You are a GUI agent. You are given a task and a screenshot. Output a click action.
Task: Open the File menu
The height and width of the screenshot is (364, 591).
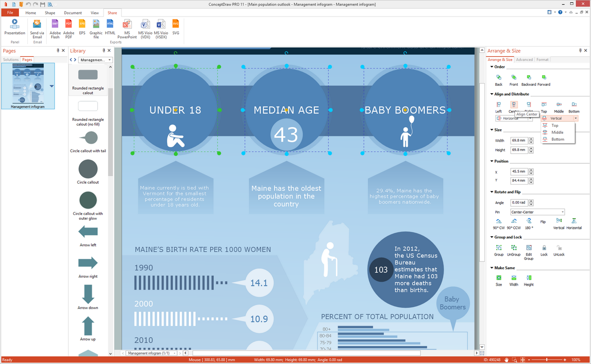point(10,13)
